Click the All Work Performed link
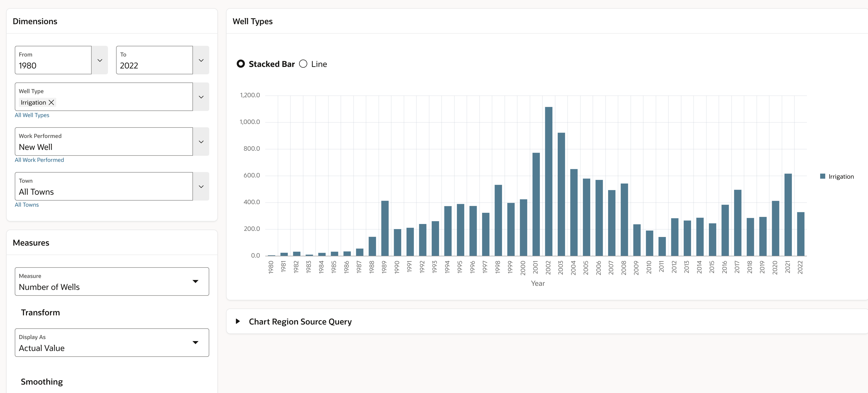 click(39, 160)
